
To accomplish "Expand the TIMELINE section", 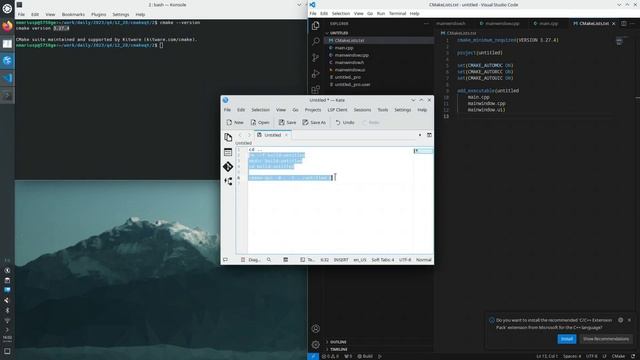I will tap(339, 349).
